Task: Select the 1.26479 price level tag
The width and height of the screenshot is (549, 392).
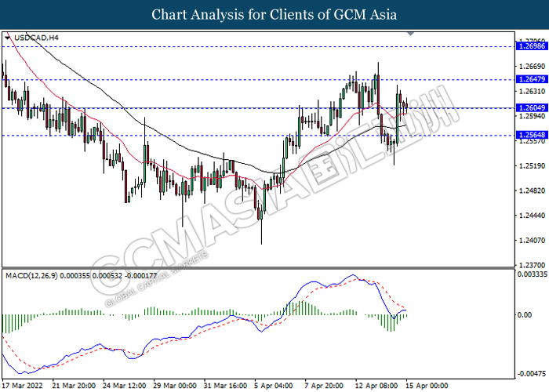Action: point(532,79)
